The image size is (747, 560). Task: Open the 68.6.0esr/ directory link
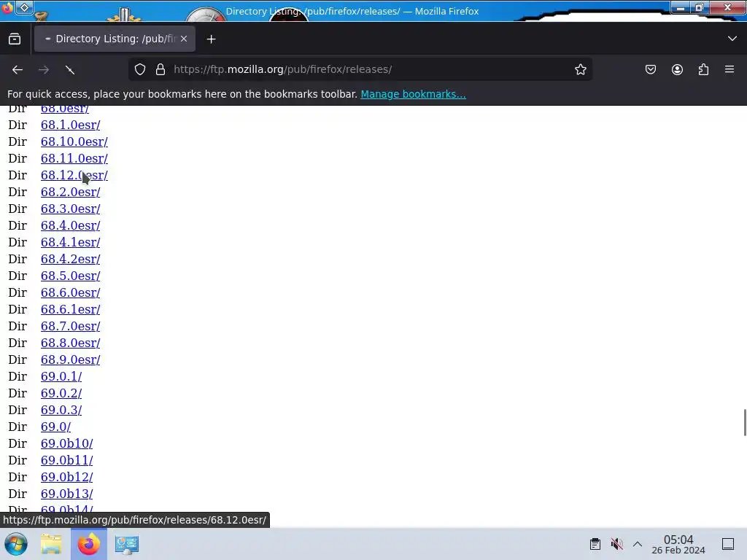point(71,292)
